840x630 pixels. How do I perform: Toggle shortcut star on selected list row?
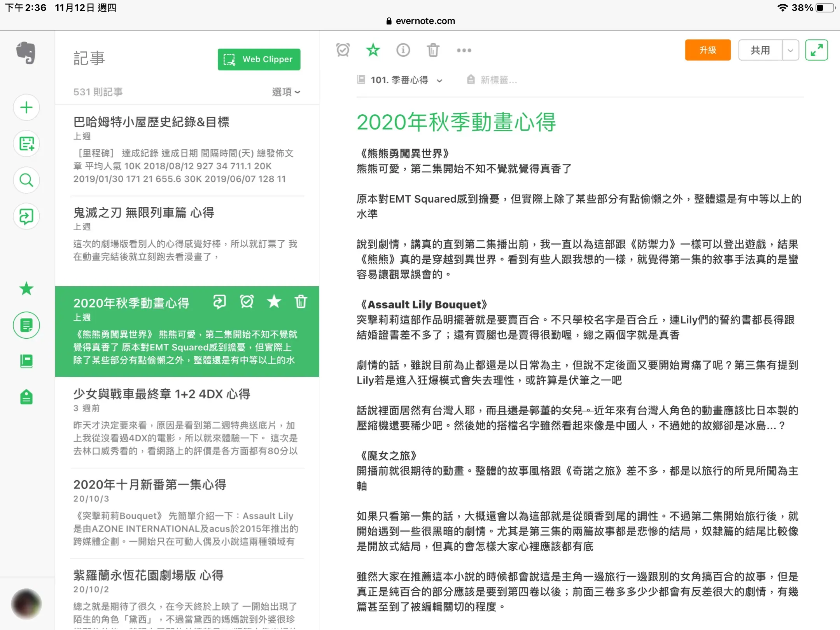pos(274,301)
